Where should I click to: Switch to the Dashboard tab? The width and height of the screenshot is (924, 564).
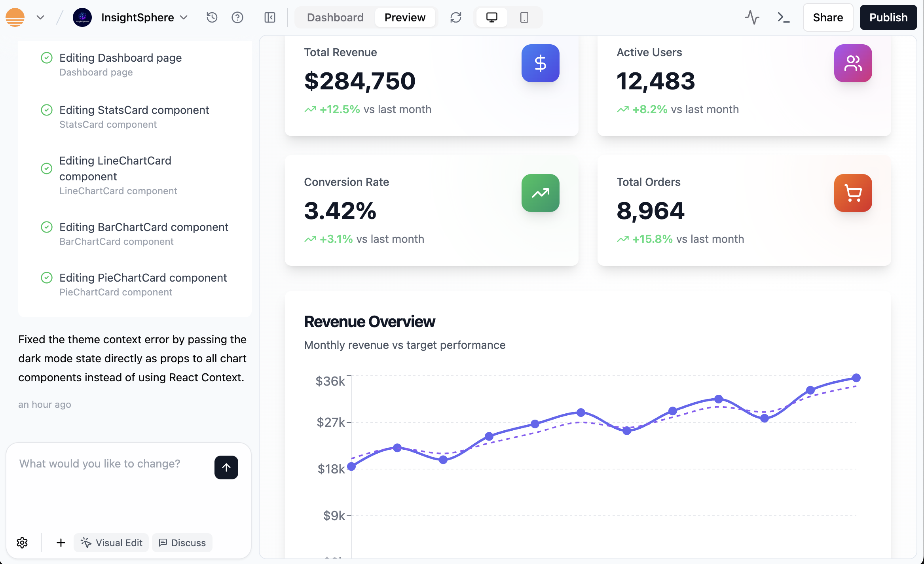click(335, 17)
